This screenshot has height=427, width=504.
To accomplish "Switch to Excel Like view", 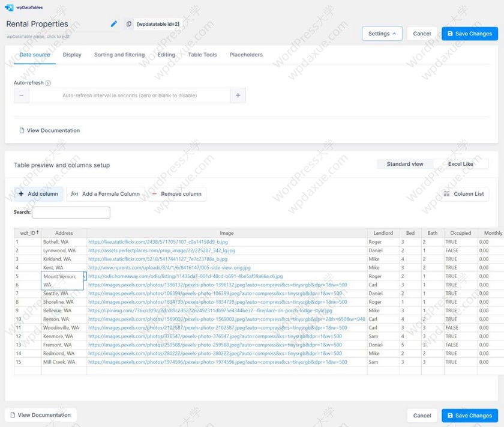I will [x=461, y=164].
